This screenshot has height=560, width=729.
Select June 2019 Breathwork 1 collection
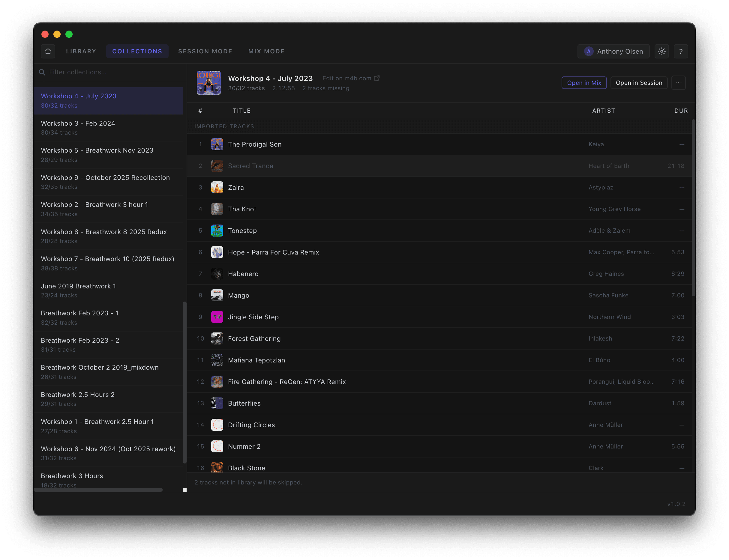108,291
